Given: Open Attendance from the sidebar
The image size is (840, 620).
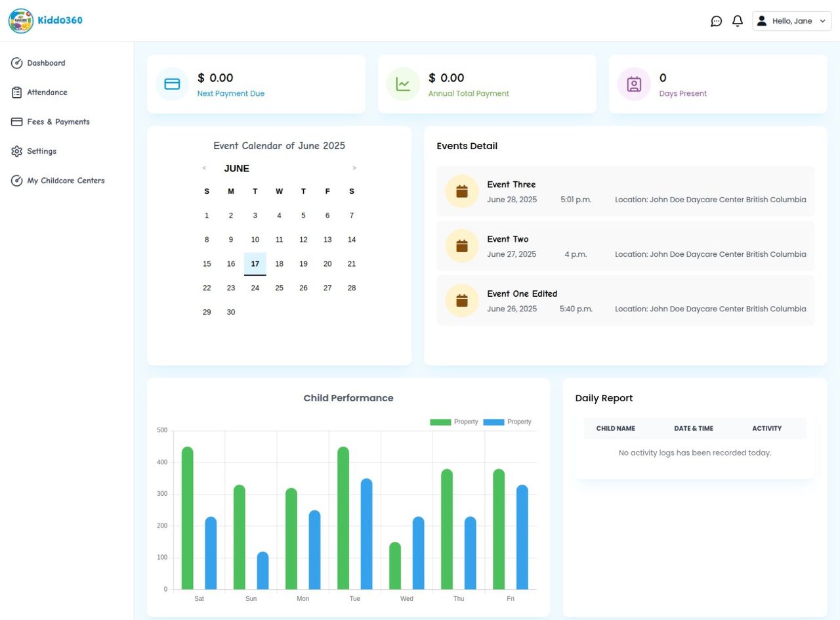Looking at the screenshot, I should [x=47, y=93].
